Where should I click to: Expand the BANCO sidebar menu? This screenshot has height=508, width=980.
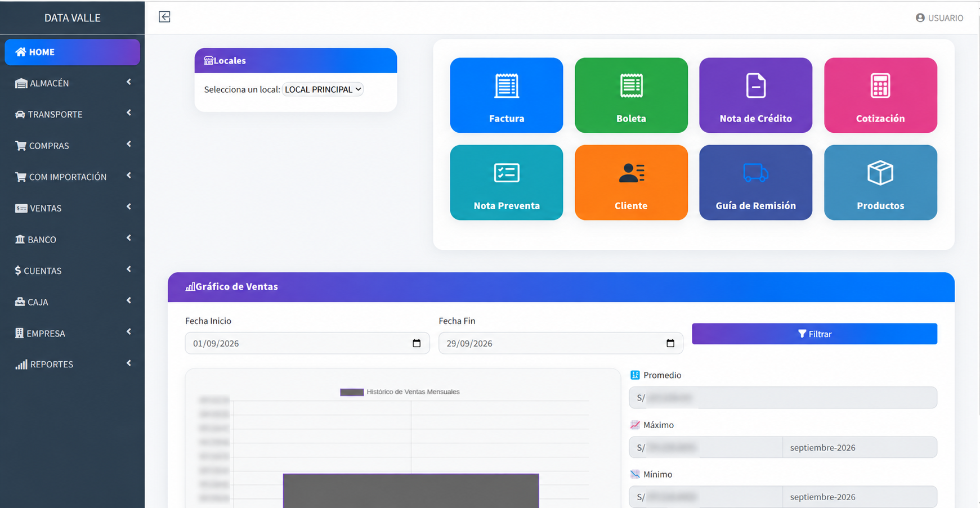72,239
